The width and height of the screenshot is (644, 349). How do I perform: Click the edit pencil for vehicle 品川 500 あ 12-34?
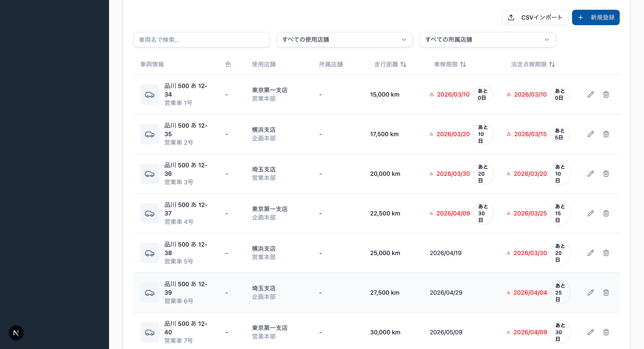(591, 94)
